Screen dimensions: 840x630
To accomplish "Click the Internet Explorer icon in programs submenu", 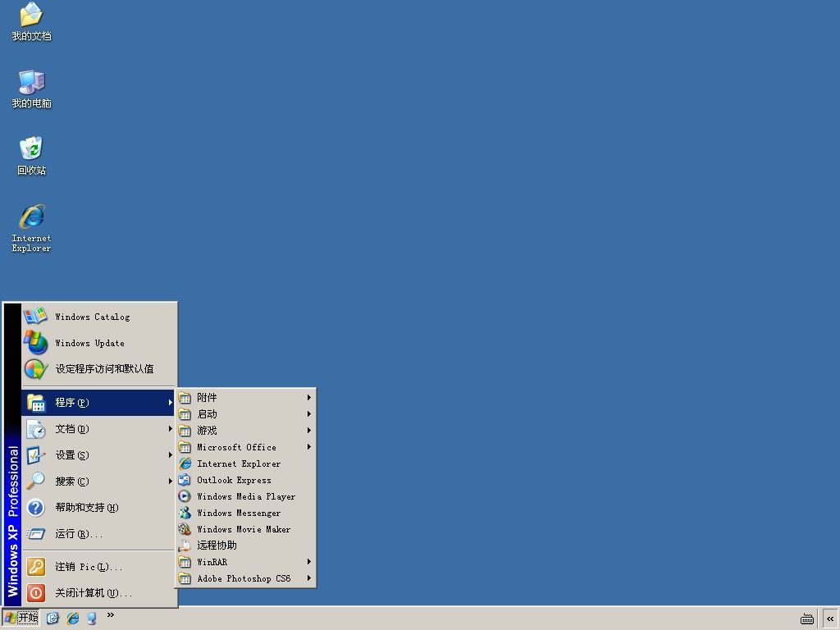I will tap(185, 463).
